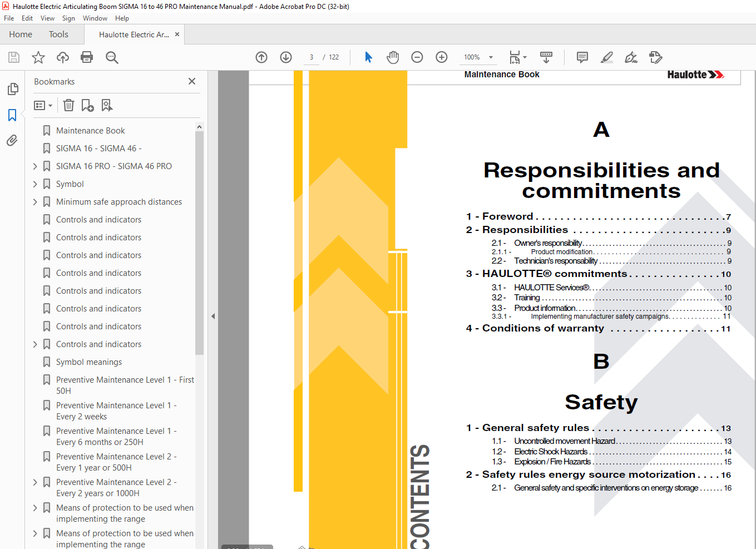
Task: Zoom out with minus icon
Action: [417, 57]
